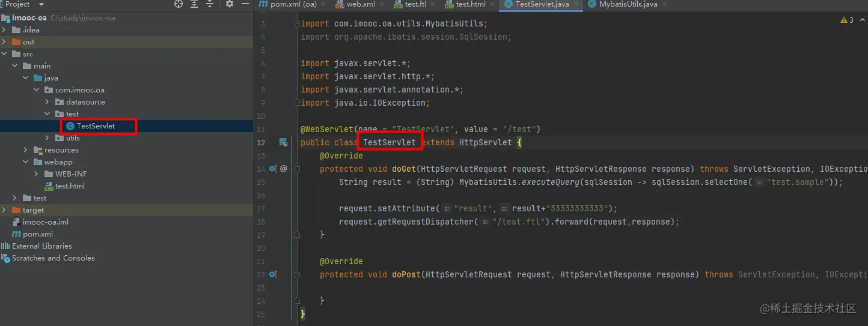Fold the doGet method on line 14
Viewport: 868px width, 326px height.
[x=296, y=169]
